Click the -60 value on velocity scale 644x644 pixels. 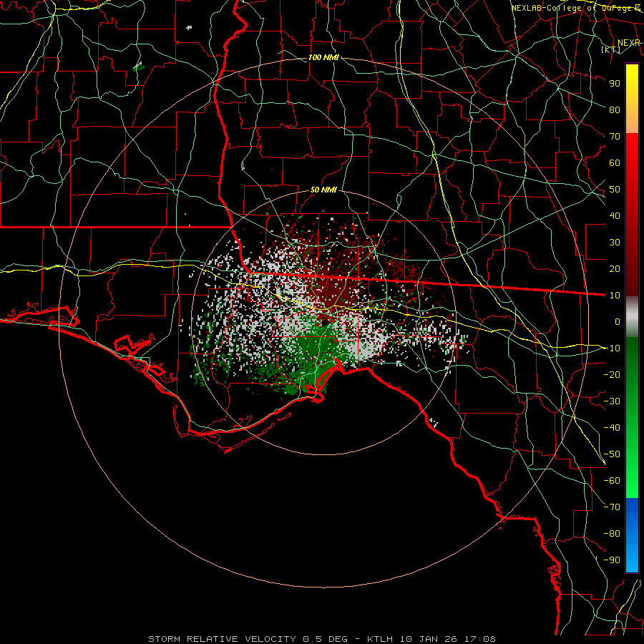612,481
